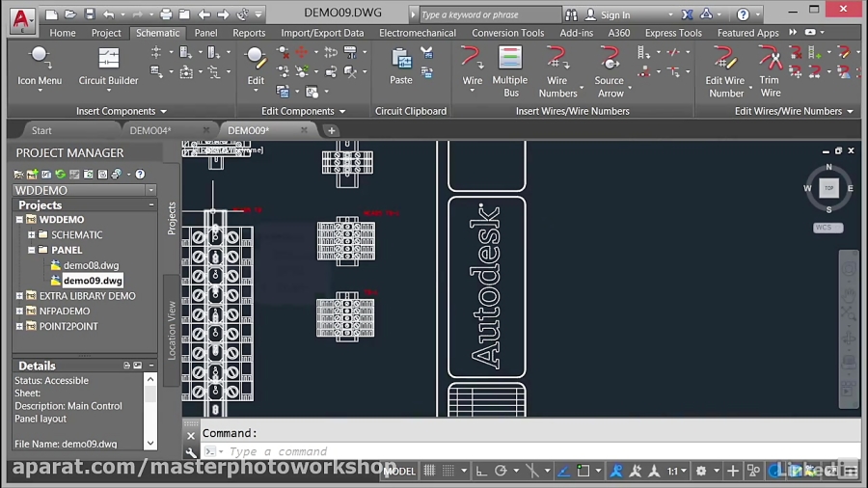
Task: Open the WDDEMO project dropdown
Action: 151,190
